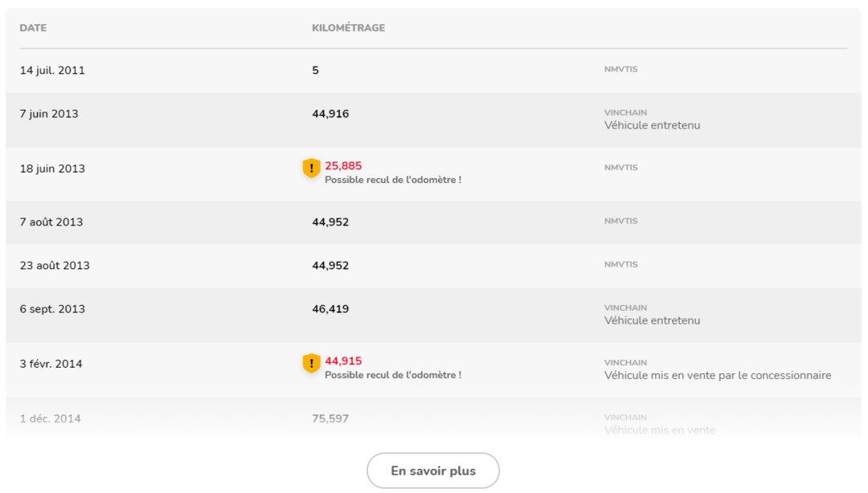The image size is (868, 493).
Task: Click the faded 1 déc. 2014 date
Action: [x=50, y=418]
